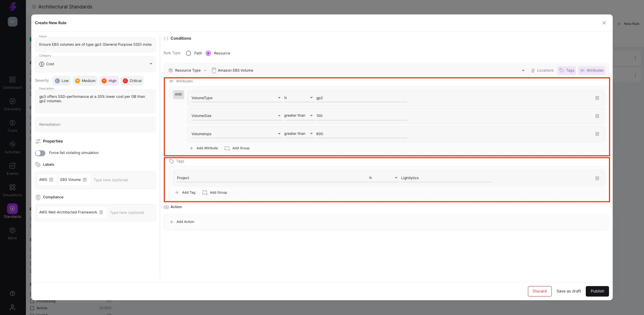Switch to the Tags filter tab
This screenshot has width=644, height=315.
tap(567, 70)
